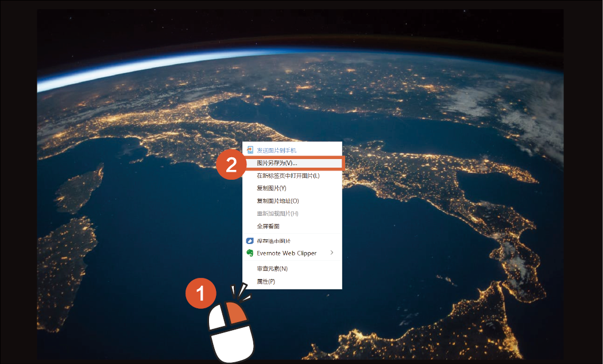Viewport: 603px width, 364px height.
Task: Open the Evernote Web Clipper menu item
Action: tap(287, 253)
